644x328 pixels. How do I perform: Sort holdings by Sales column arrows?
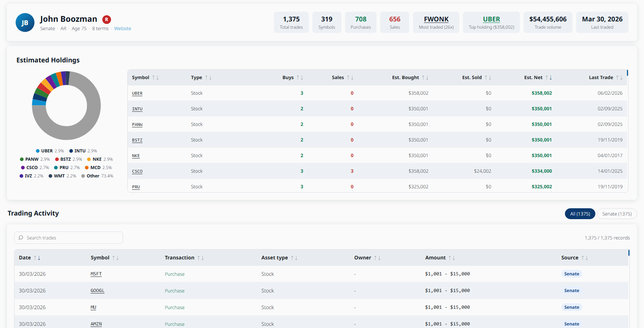[x=350, y=78]
